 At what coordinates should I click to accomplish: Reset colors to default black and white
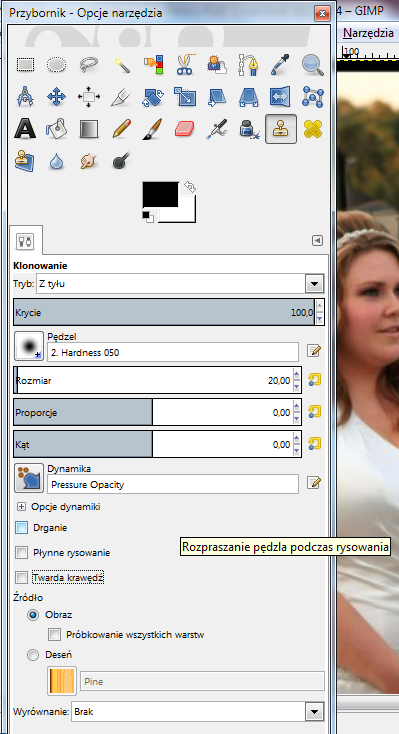click(148, 217)
